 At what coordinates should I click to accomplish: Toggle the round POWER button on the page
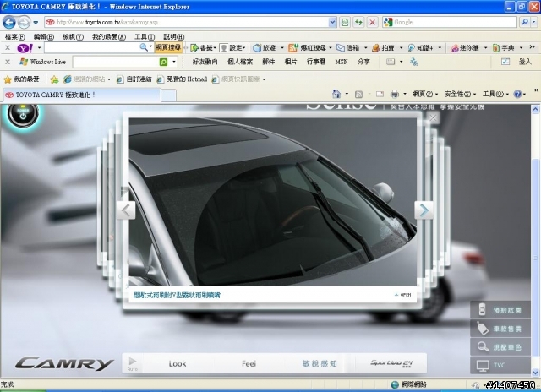[23, 114]
